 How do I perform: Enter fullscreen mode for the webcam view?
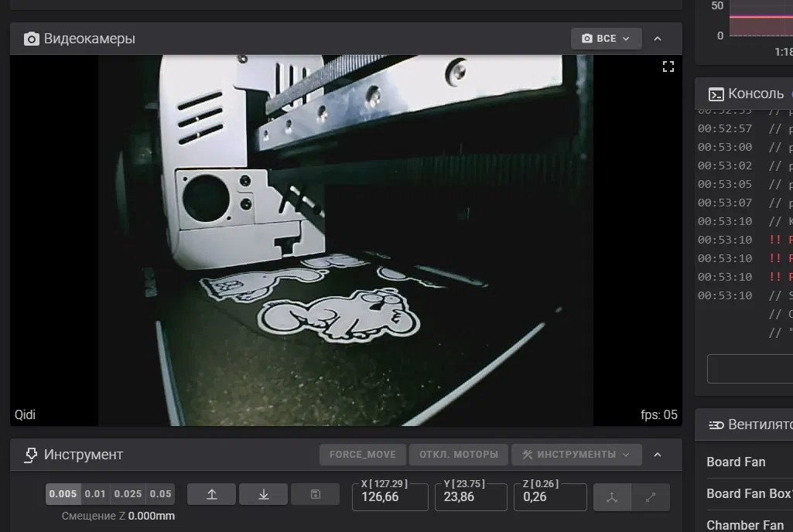668,66
